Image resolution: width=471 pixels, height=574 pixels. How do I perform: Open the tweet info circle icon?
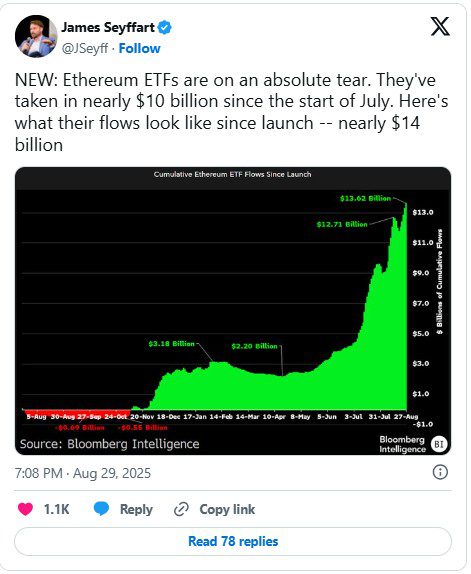440,472
